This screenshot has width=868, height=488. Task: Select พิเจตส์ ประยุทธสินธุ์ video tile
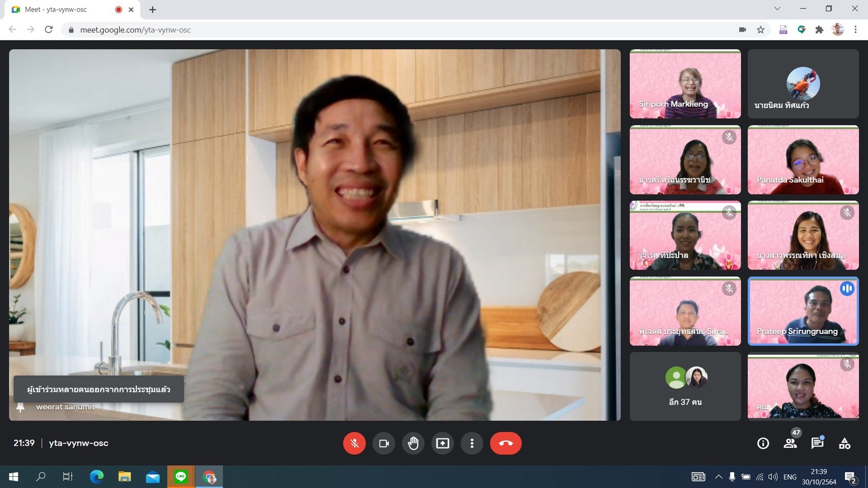click(685, 311)
